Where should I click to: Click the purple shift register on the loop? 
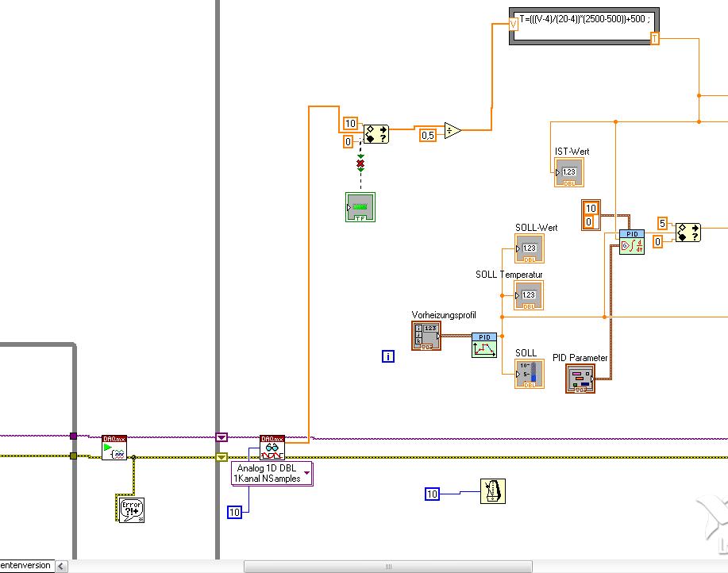tap(221, 437)
